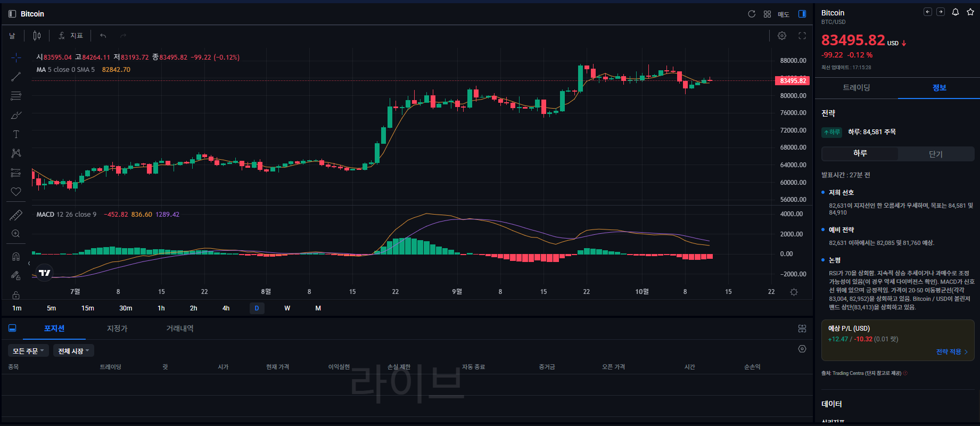Undo the last chart action
The width and height of the screenshot is (980, 426).
coord(103,36)
